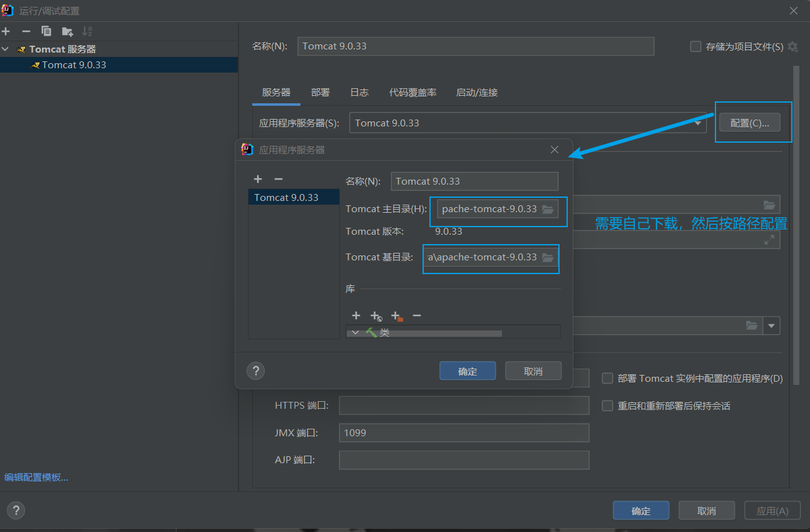Click the JMX 端口 field showing 1099
The image size is (810, 532).
pyautogui.click(x=464, y=433)
